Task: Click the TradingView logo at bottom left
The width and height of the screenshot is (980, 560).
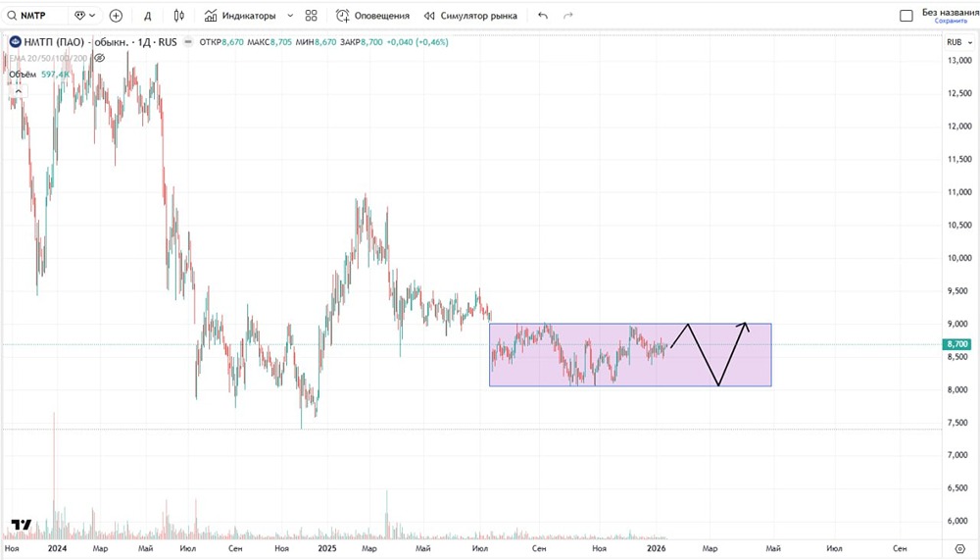Action: click(22, 525)
